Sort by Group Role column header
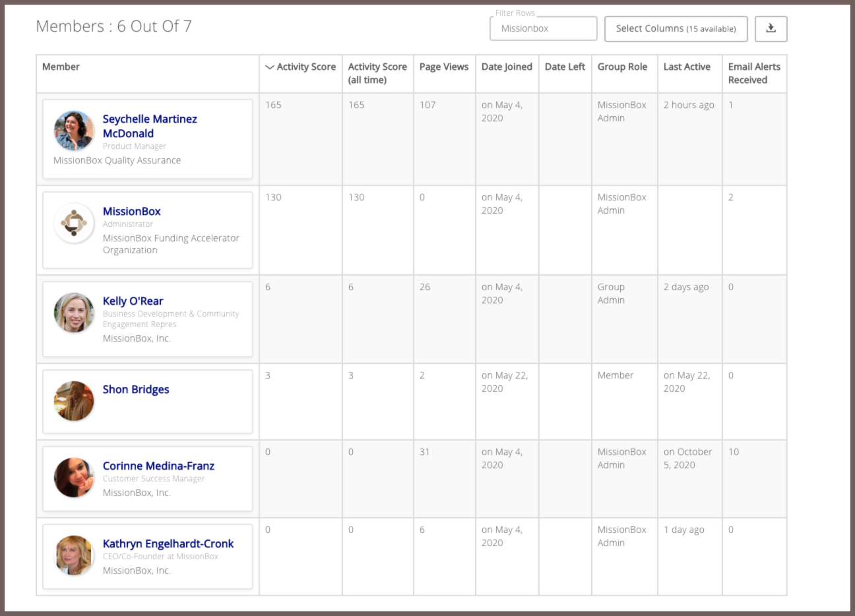Viewport: 855px width, 616px height. coord(622,67)
